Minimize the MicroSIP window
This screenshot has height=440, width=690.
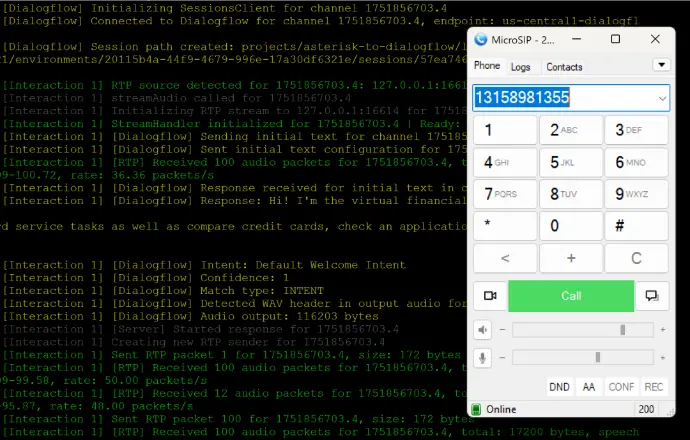[x=576, y=39]
